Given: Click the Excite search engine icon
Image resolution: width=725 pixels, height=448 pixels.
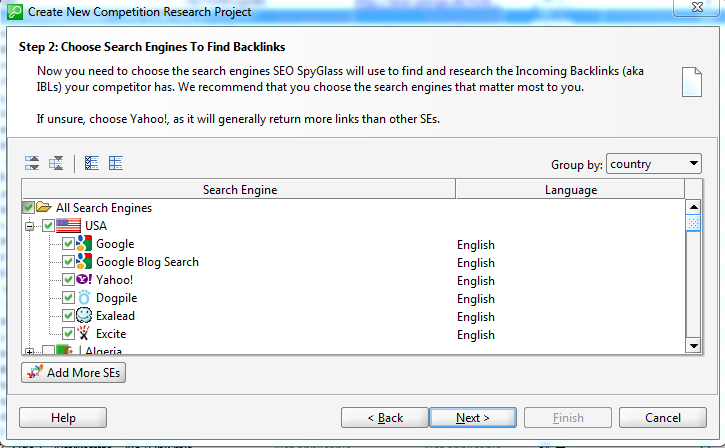Looking at the screenshot, I should click(x=84, y=333).
